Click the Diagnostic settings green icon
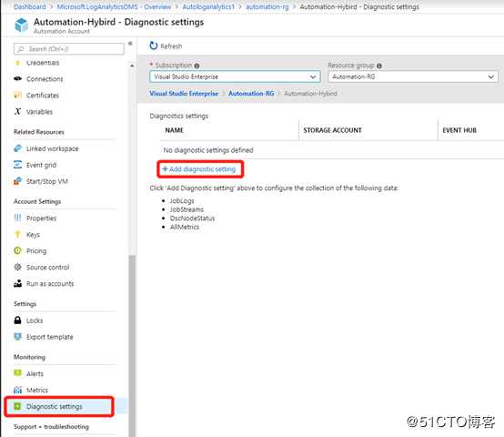This screenshot has width=504, height=437. pos(17,406)
